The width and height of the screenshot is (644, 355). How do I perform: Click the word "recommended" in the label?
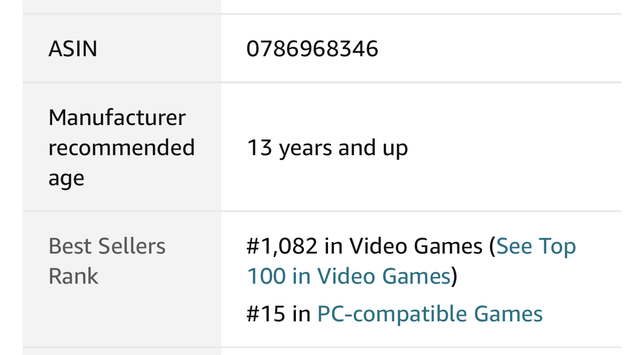point(121,148)
